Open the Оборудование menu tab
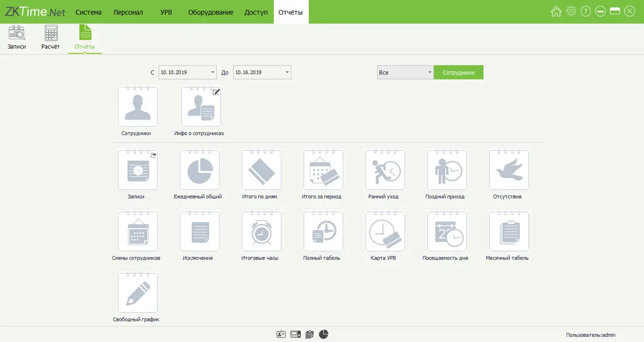 point(211,12)
